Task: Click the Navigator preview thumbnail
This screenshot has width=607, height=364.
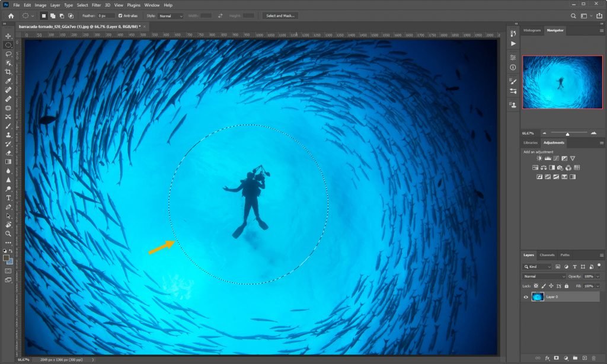Action: click(563, 82)
